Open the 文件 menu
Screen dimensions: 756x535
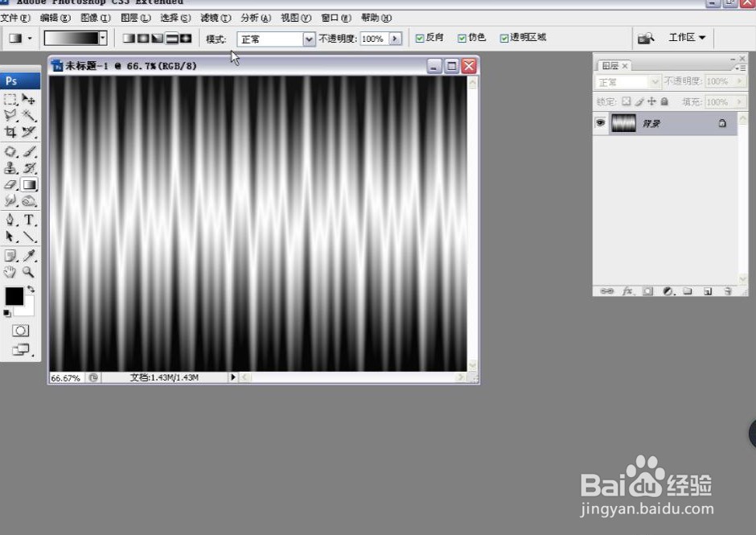click(15, 18)
